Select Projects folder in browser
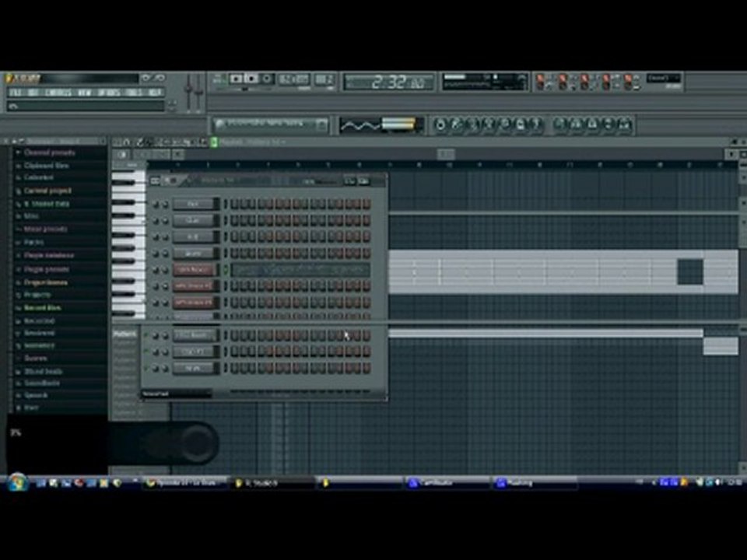The image size is (747, 560). pyautogui.click(x=37, y=295)
